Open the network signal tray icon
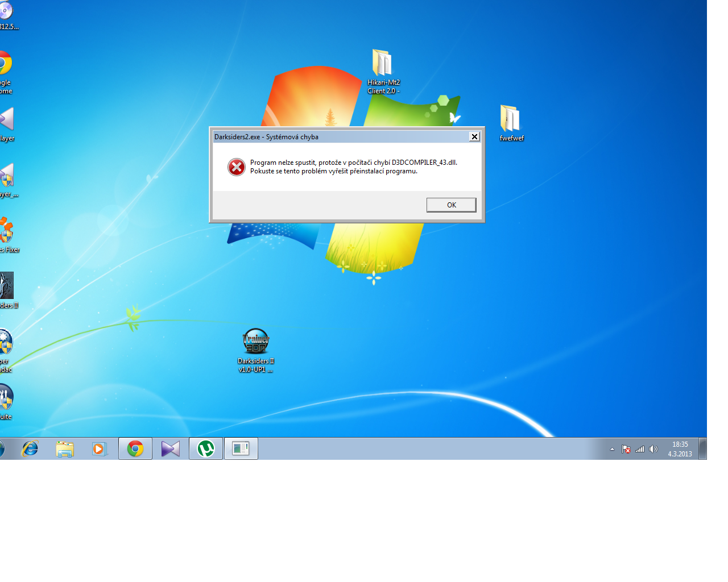This screenshot has height=582, width=728. click(640, 449)
